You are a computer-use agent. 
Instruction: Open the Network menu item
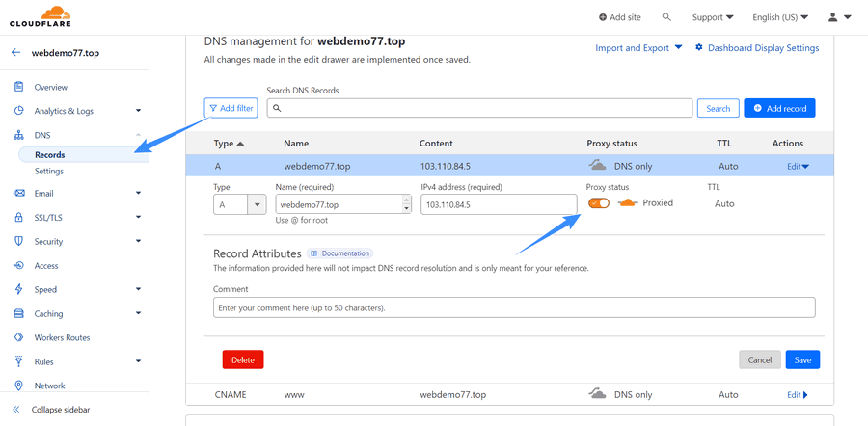[50, 386]
